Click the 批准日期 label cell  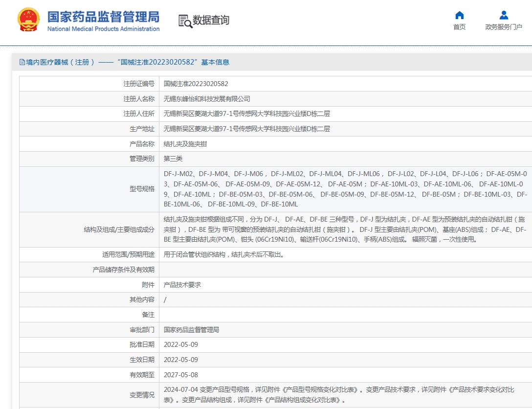pos(89,344)
